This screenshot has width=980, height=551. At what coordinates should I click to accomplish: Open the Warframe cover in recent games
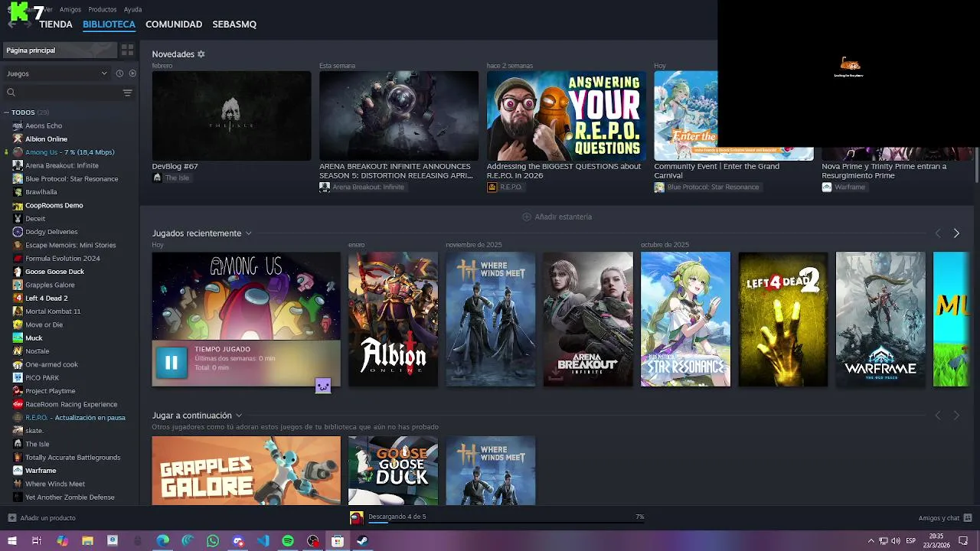point(880,319)
